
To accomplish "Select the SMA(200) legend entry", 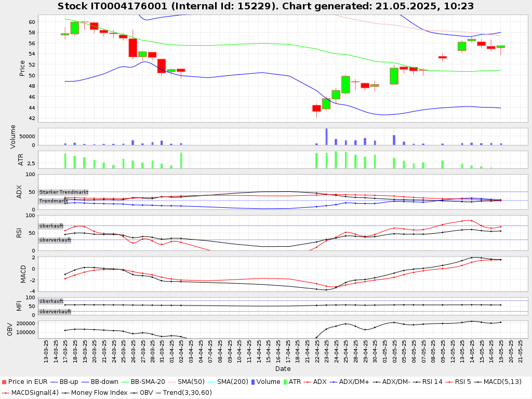I will pos(228,382).
